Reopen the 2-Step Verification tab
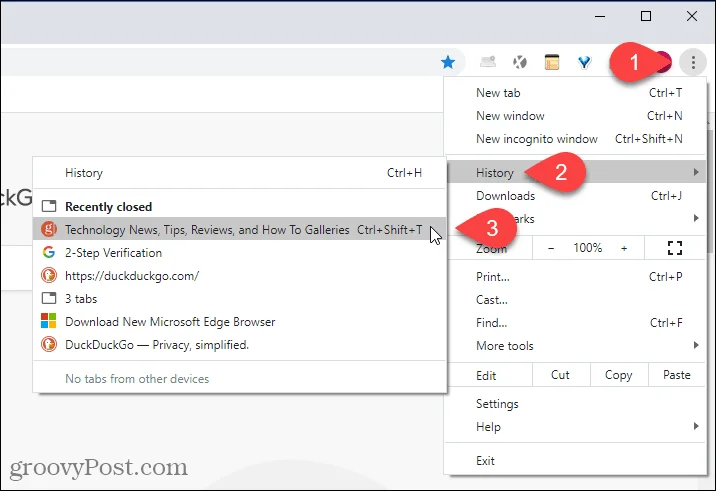This screenshot has height=491, width=716. [x=240, y=253]
